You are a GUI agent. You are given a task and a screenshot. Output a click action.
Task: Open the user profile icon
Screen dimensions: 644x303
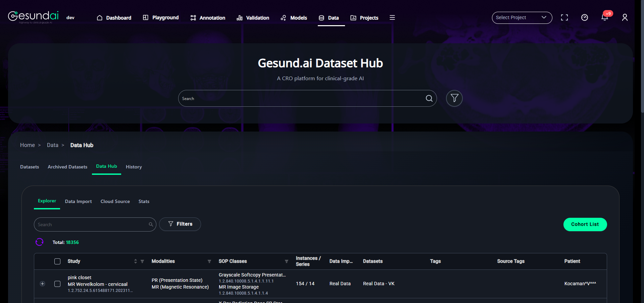pos(625,17)
